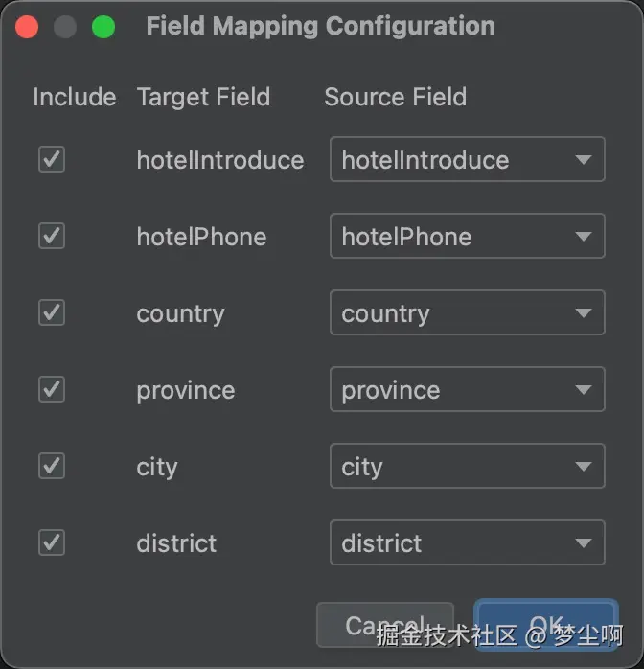Disable the province field mapping checkbox
Screen dimensions: 644x669
[x=52, y=389]
